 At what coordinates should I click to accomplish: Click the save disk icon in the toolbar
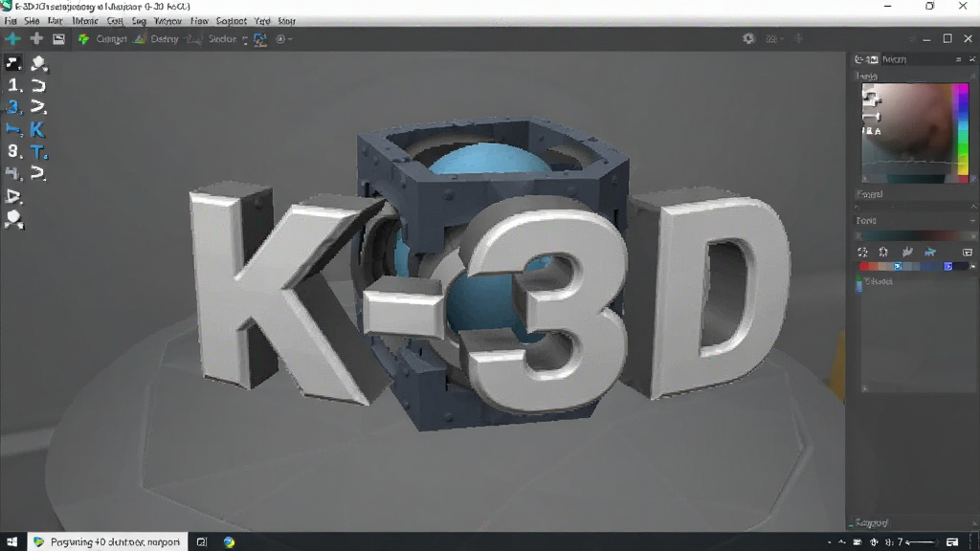(58, 39)
